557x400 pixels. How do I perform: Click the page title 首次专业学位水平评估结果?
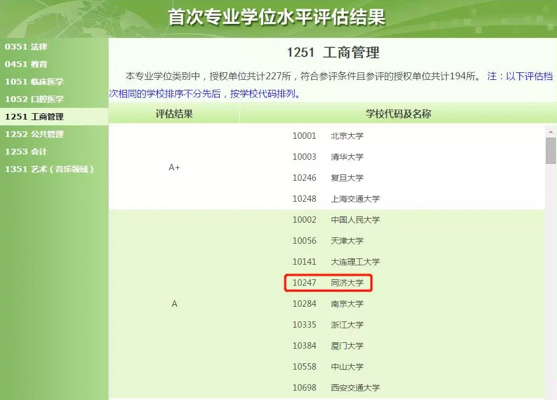click(277, 17)
